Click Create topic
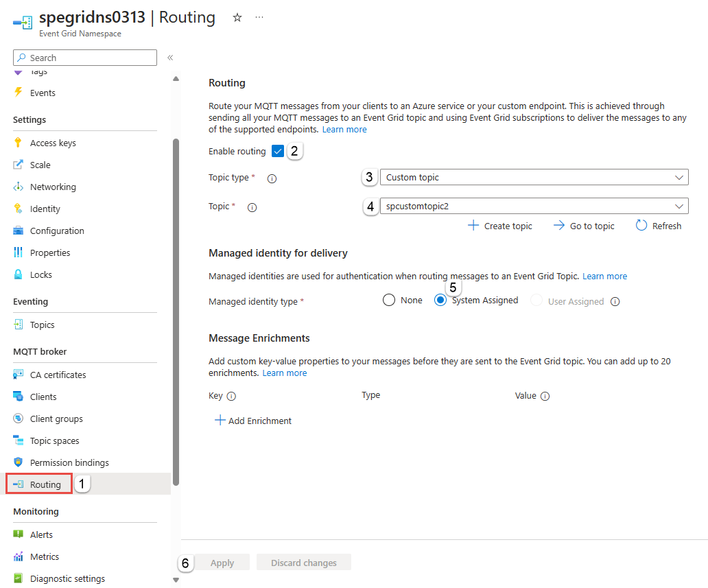708x588 pixels. pos(500,226)
